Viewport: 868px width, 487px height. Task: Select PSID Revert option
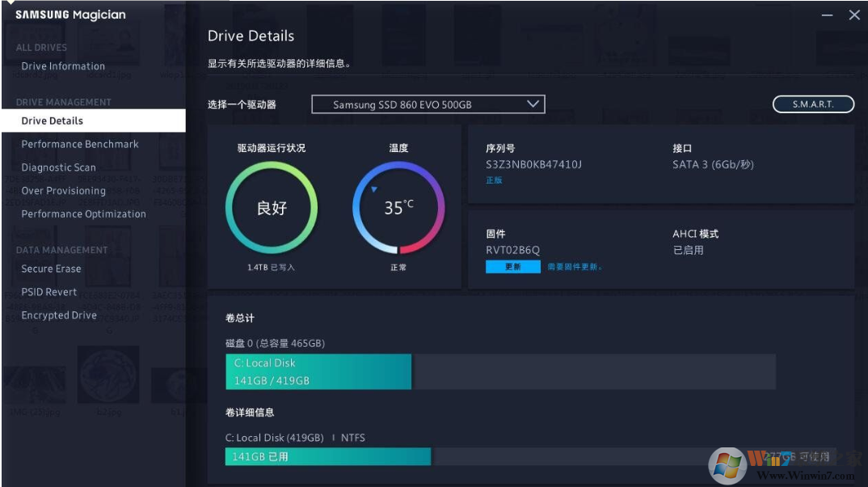pos(49,292)
